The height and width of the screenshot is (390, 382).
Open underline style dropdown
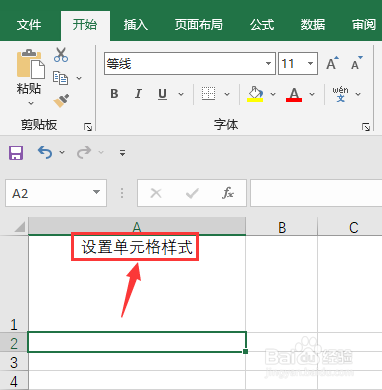pyautogui.click(x=181, y=94)
